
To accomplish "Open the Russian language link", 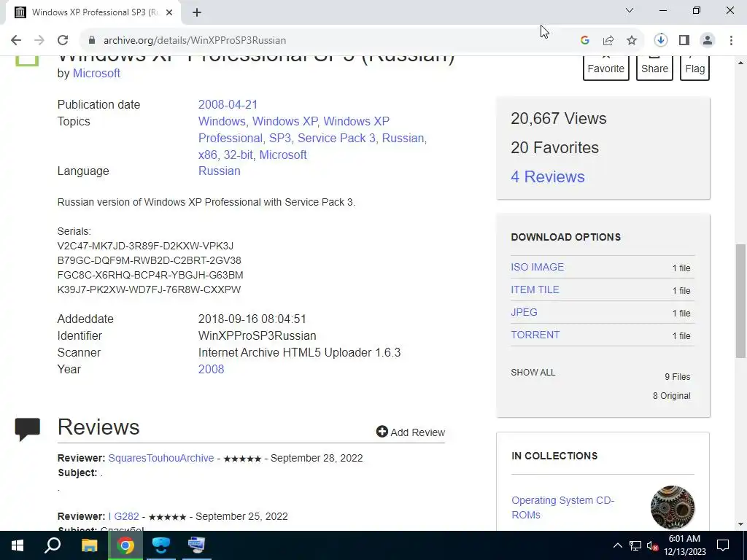I will 219,171.
